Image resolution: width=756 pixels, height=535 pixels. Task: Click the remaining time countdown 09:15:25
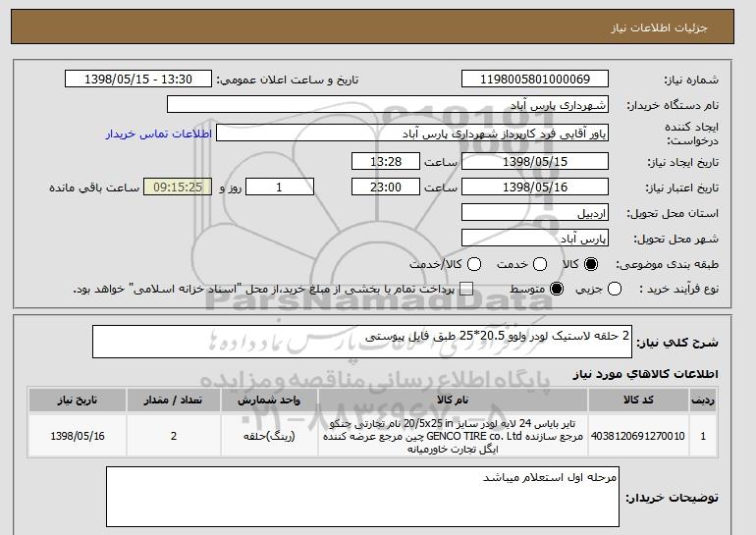point(178,187)
